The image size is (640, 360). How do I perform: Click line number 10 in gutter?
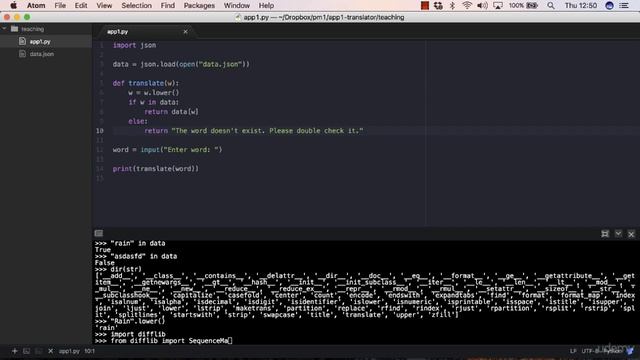pyautogui.click(x=100, y=131)
